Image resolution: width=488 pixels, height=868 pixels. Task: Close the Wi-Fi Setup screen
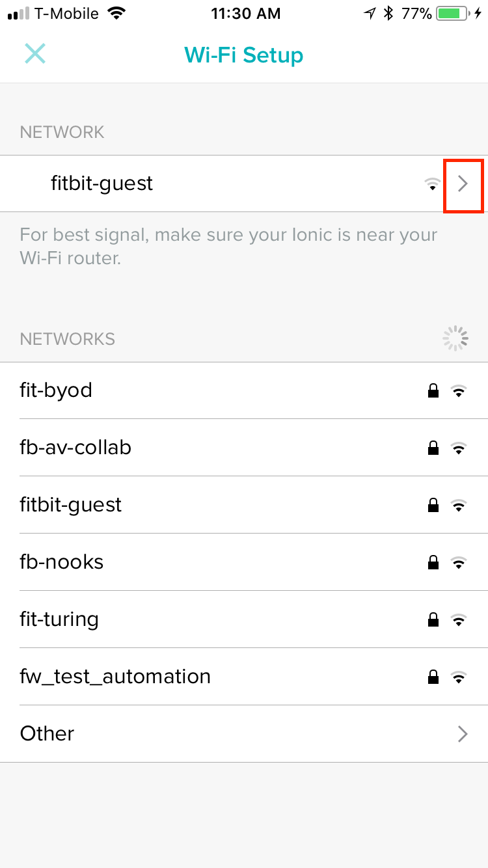click(35, 54)
